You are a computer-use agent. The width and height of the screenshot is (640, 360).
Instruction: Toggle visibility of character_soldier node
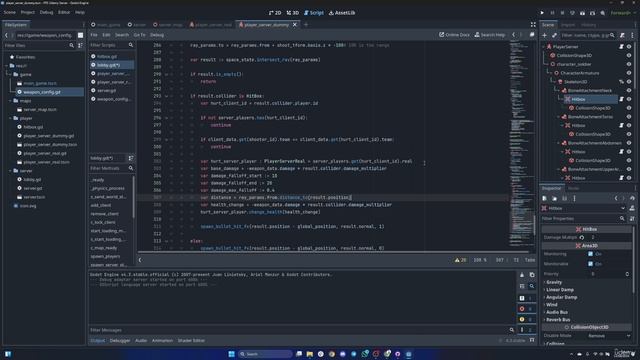pos(629,64)
